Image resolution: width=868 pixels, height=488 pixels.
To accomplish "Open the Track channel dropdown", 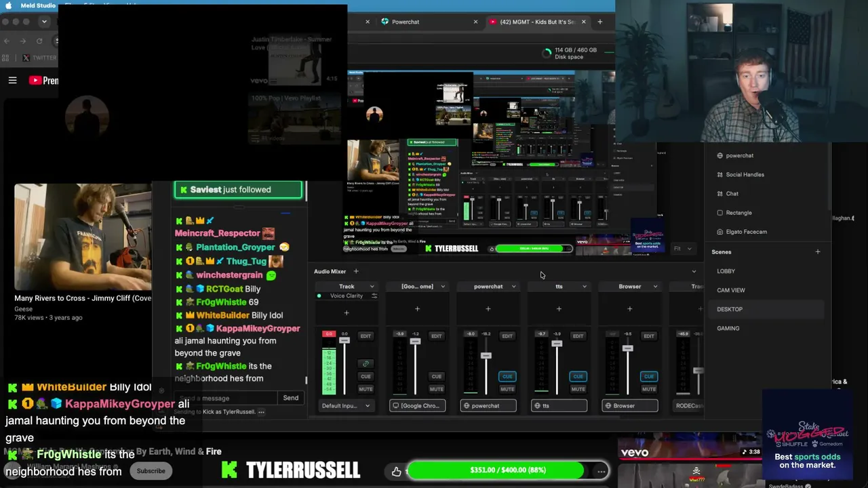I will 372,287.
